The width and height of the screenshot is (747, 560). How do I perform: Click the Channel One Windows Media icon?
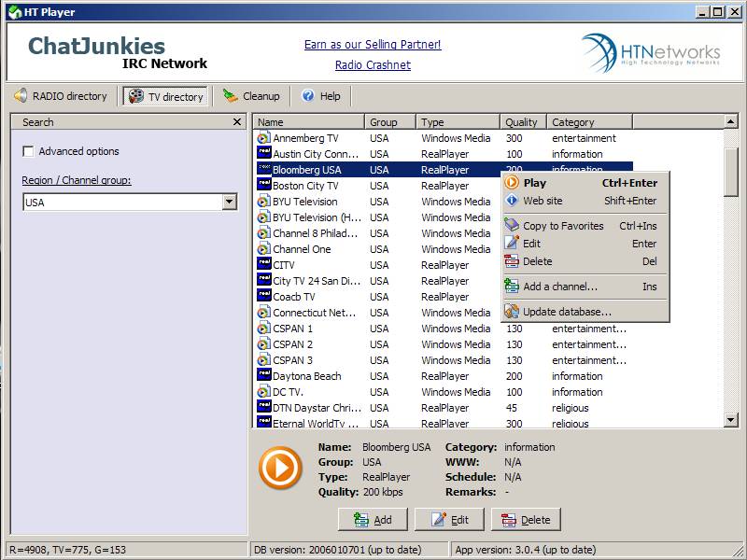click(x=263, y=249)
